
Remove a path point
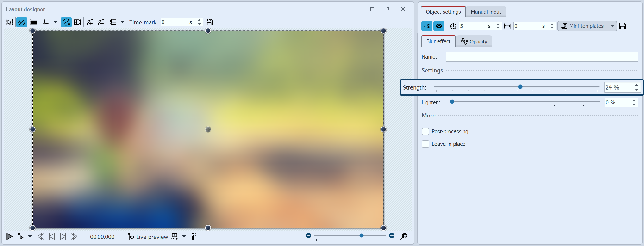[x=101, y=22]
